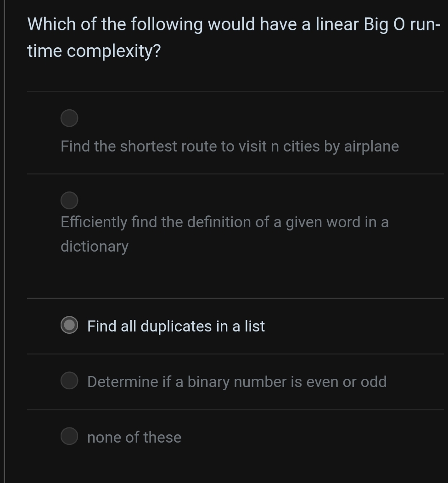Click the word 'airplane' in the first option

tap(372, 146)
